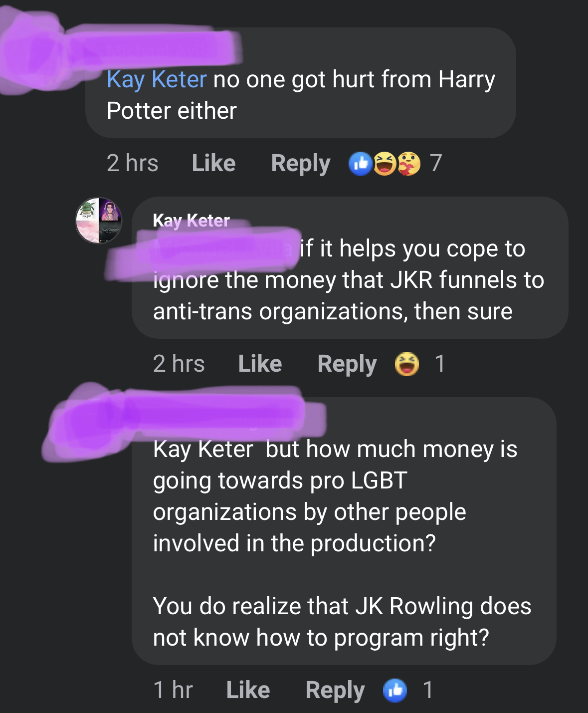Like Kay Keter's anti-trans organizations comment
Image resolution: width=588 pixels, height=713 pixels.
pyautogui.click(x=260, y=364)
